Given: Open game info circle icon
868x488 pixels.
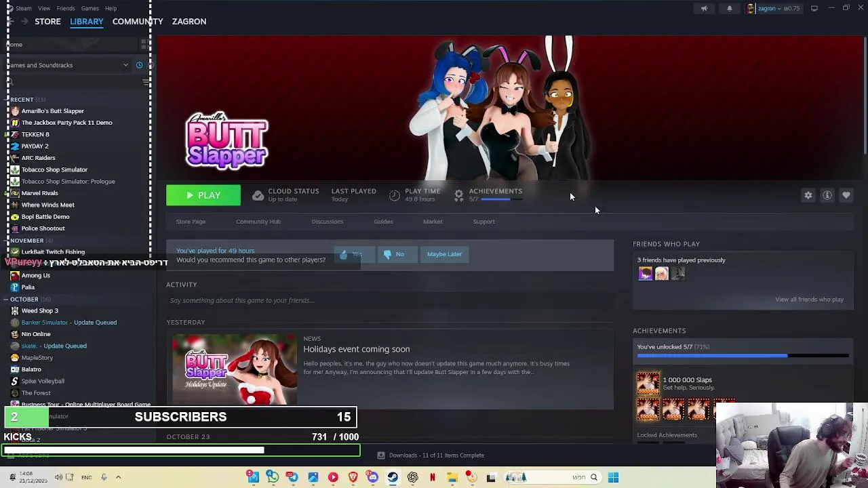Looking at the screenshot, I should click(827, 195).
